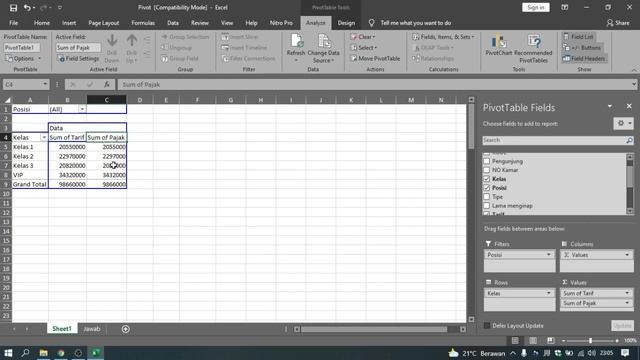Select the Sheet1 sheet tab
Viewport: 640px width, 360px height.
[62, 329]
